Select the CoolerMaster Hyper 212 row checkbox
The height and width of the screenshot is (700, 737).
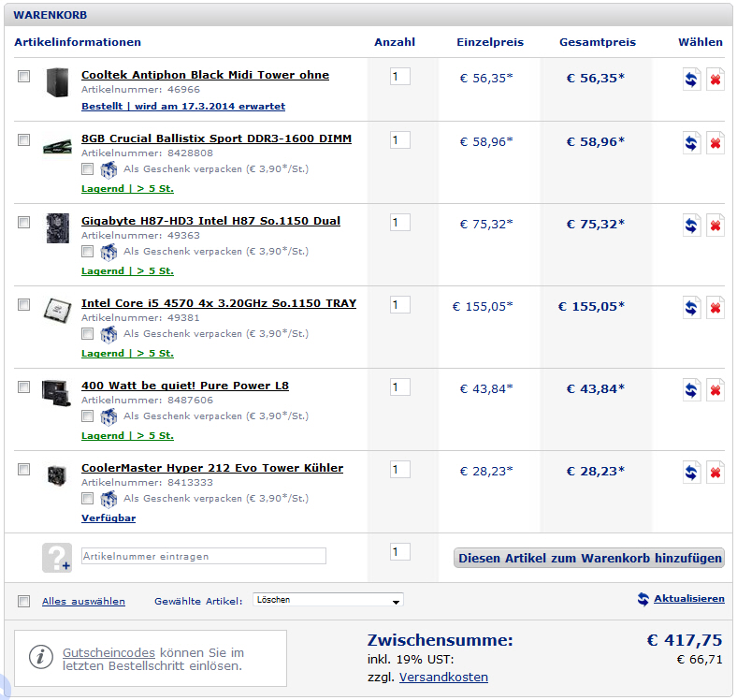pos(23,469)
